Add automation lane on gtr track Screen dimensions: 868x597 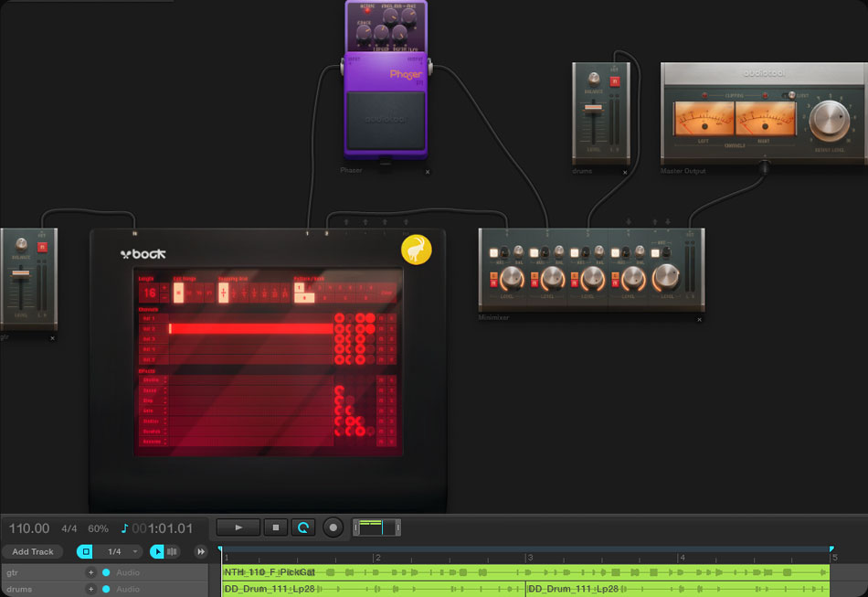(x=90, y=572)
